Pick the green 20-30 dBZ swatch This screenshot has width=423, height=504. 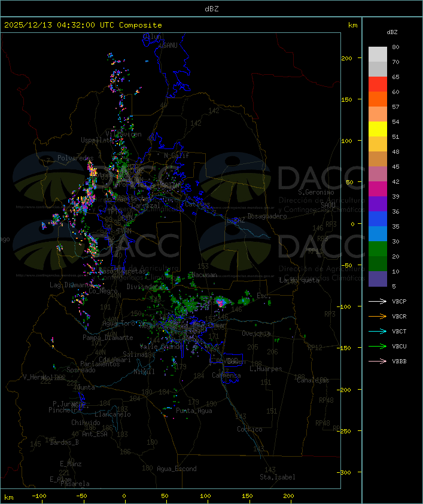[x=378, y=248]
